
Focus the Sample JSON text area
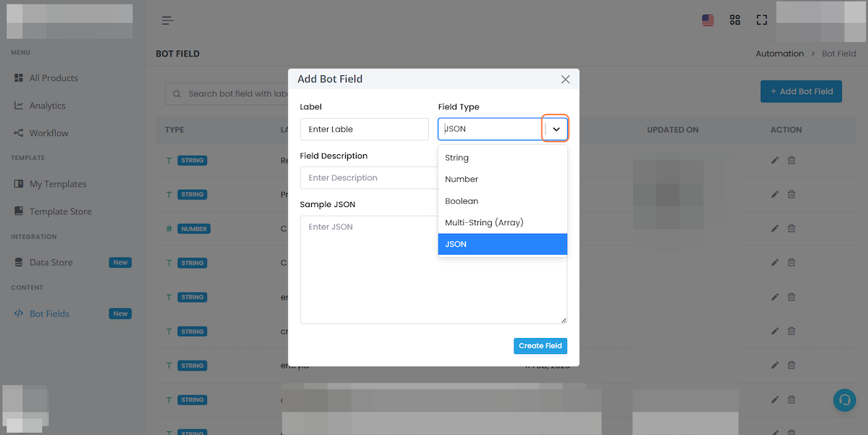click(434, 269)
